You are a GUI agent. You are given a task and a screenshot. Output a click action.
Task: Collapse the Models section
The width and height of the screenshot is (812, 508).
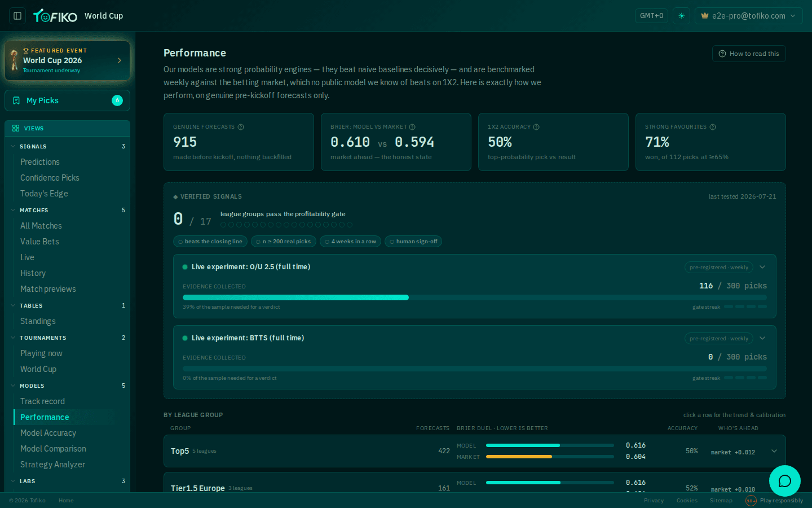click(67, 386)
